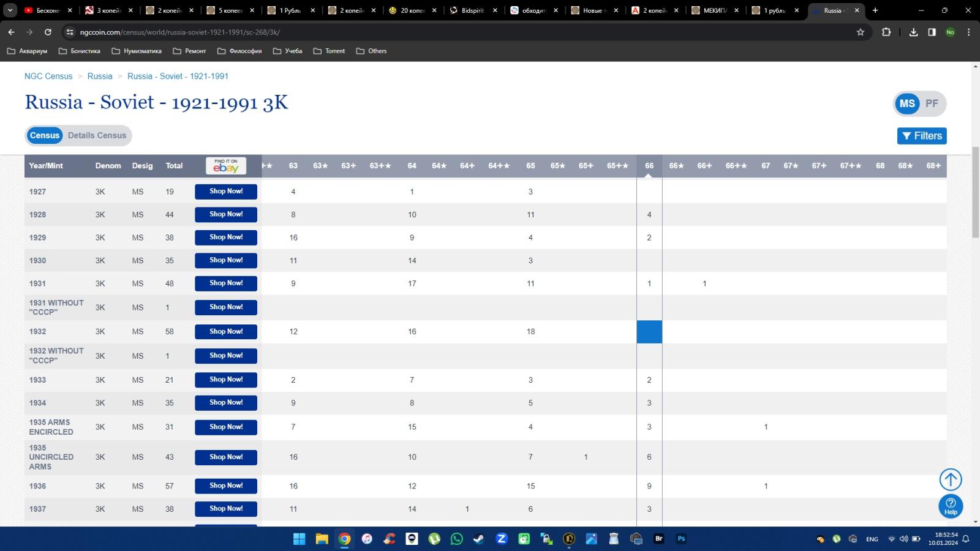Select the Census view toggle
Viewport: 980px width, 551px height.
45,135
